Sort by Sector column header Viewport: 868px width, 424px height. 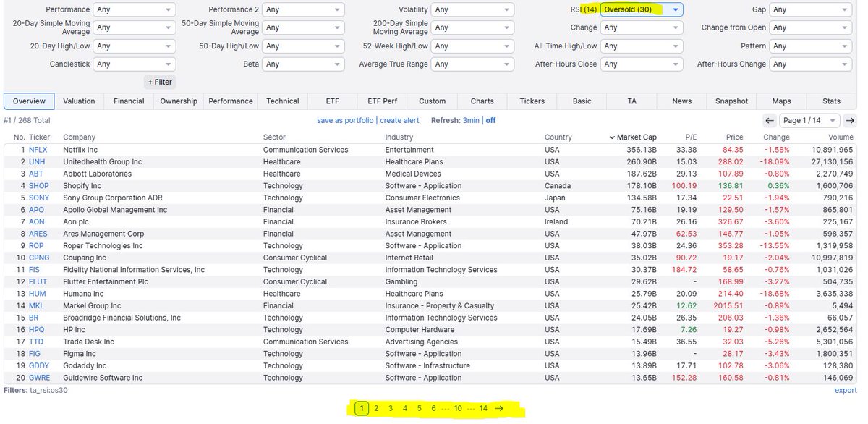[275, 137]
